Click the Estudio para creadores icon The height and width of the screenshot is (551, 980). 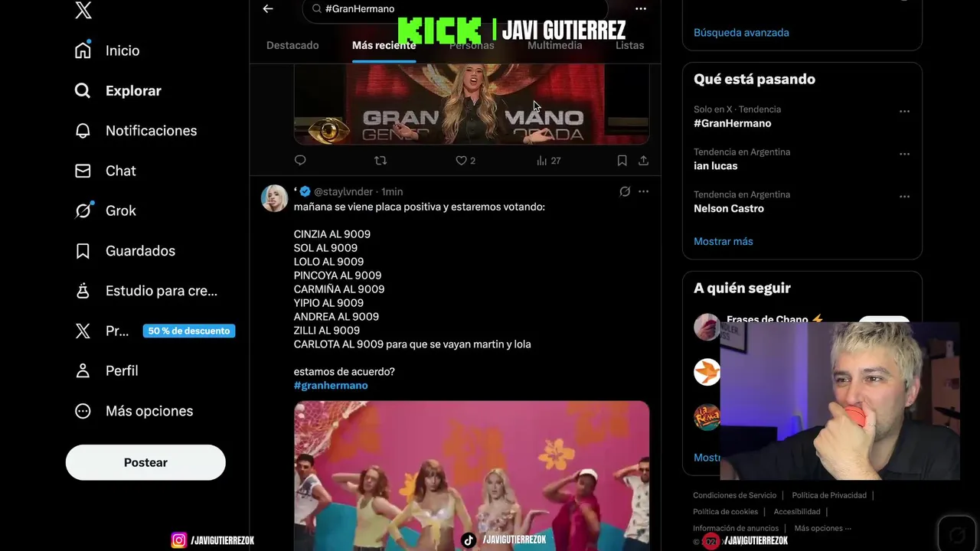[83, 291]
